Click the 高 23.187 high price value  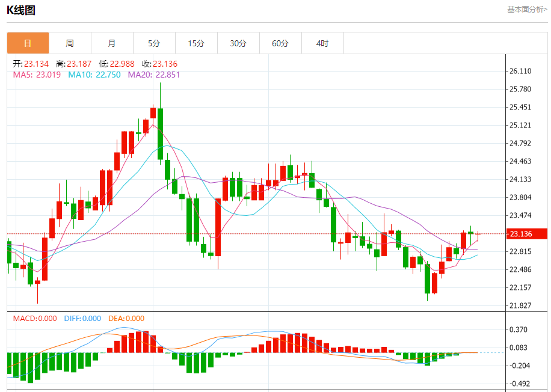[73, 64]
